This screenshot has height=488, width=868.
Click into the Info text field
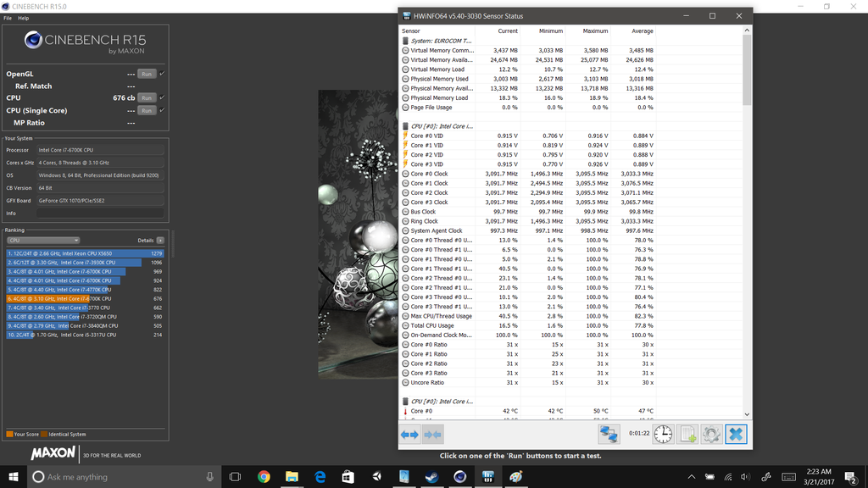click(x=100, y=213)
